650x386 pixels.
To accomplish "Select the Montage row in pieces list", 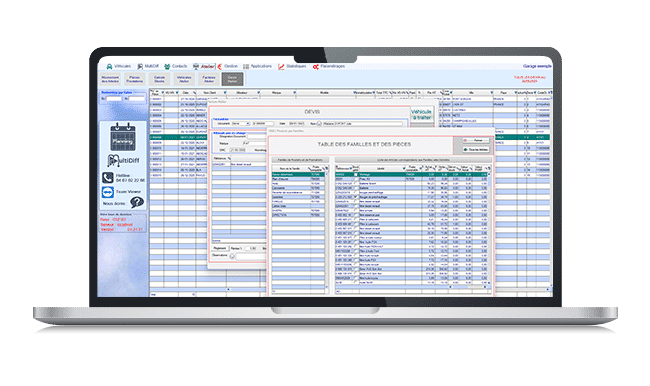I will 411,175.
